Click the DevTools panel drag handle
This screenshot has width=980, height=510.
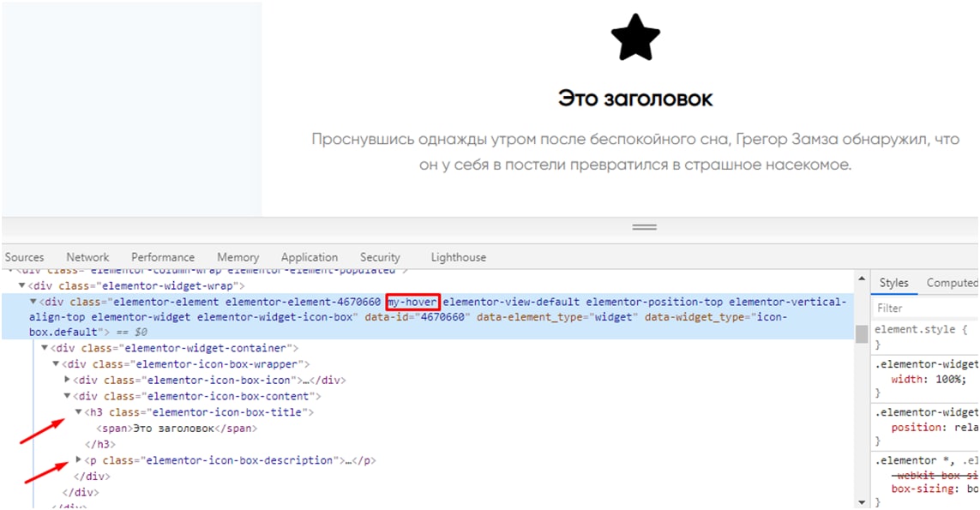645,227
